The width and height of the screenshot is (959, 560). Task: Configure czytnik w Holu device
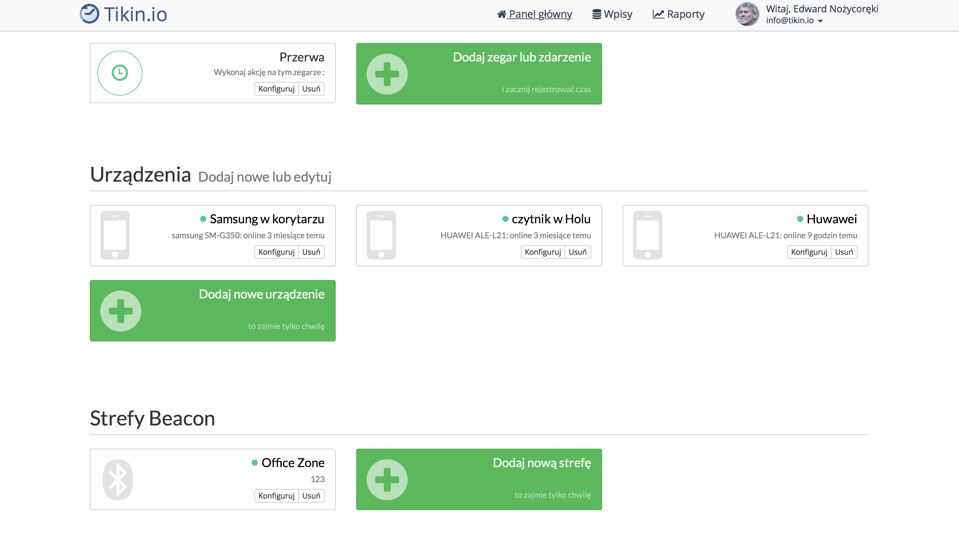click(543, 252)
